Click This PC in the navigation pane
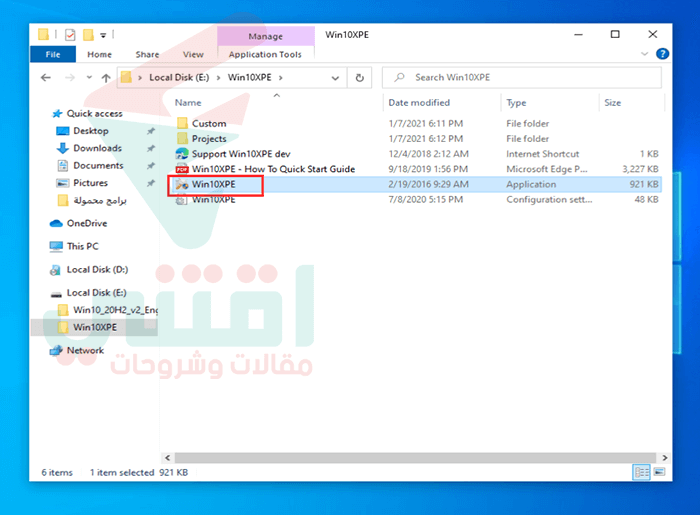Screen dimensions: 700x515 coord(82,246)
